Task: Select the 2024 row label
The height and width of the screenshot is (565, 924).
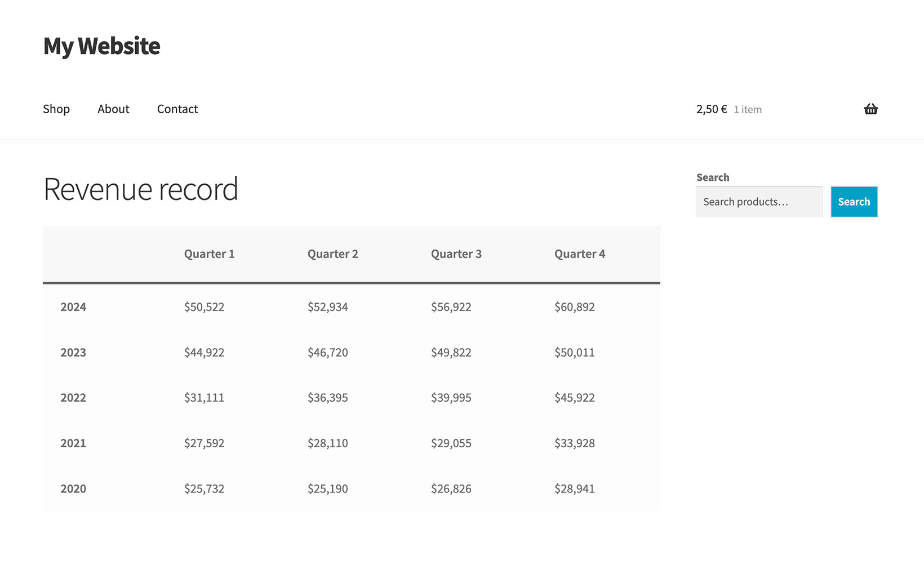Action: [x=73, y=307]
